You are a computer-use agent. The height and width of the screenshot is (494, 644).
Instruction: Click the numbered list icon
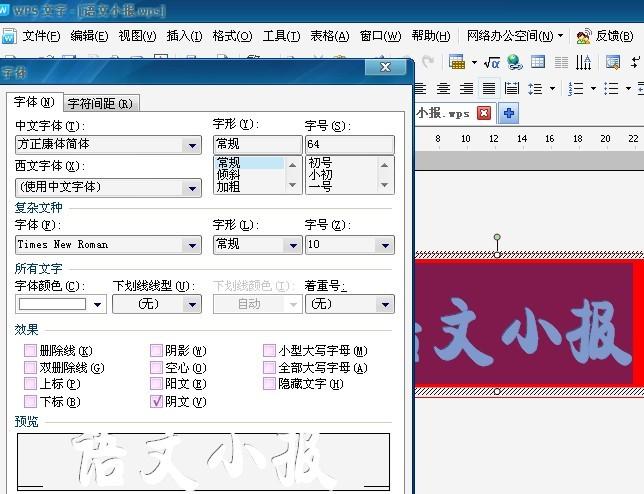coord(575,89)
